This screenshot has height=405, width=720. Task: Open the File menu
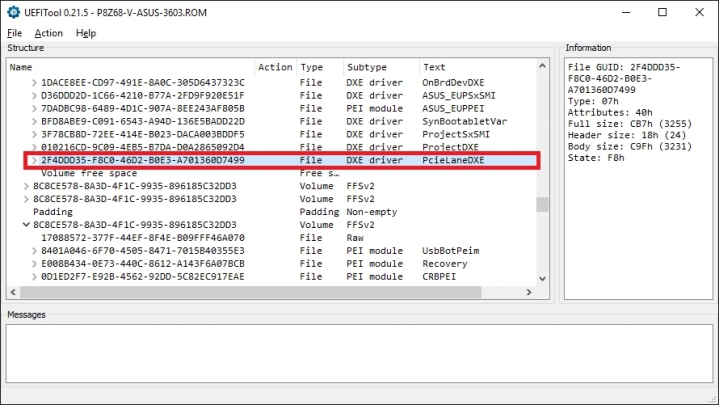tap(14, 33)
